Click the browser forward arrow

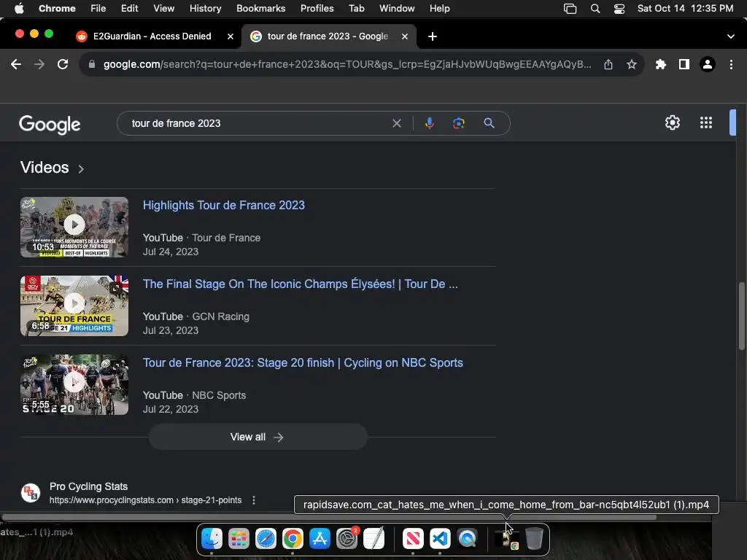coord(39,64)
